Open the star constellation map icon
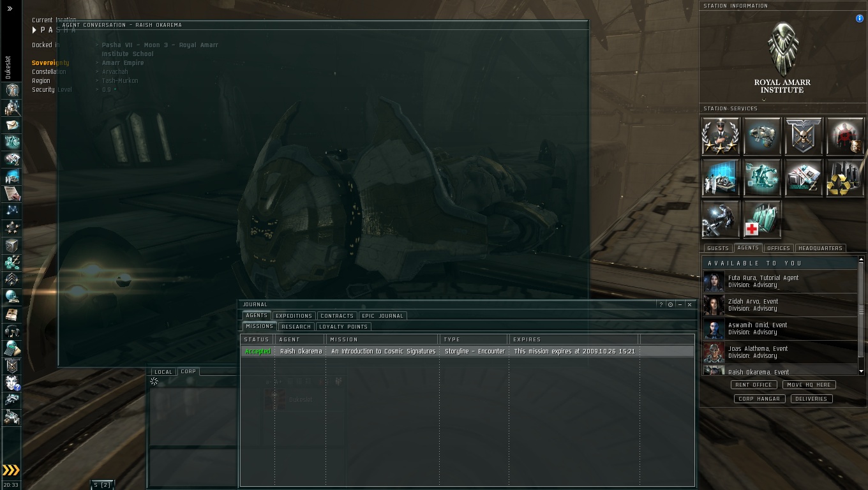The width and height of the screenshot is (868, 490). (x=12, y=211)
